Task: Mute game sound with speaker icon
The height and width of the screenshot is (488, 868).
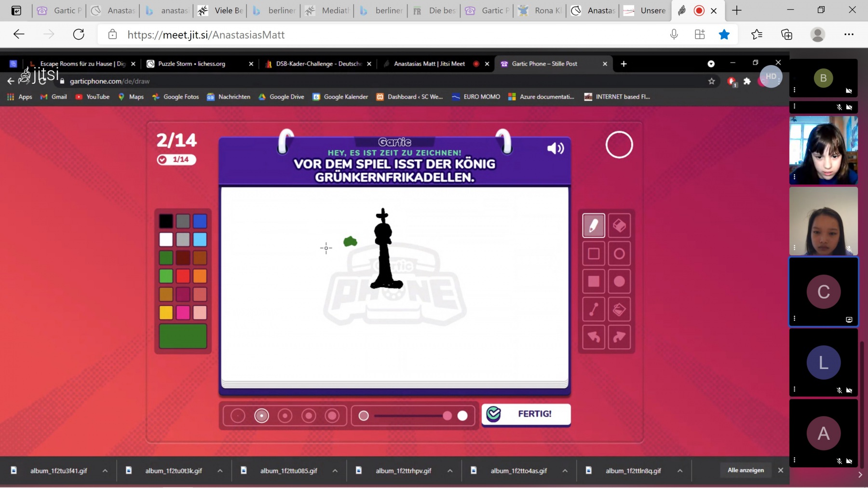Action: point(555,148)
